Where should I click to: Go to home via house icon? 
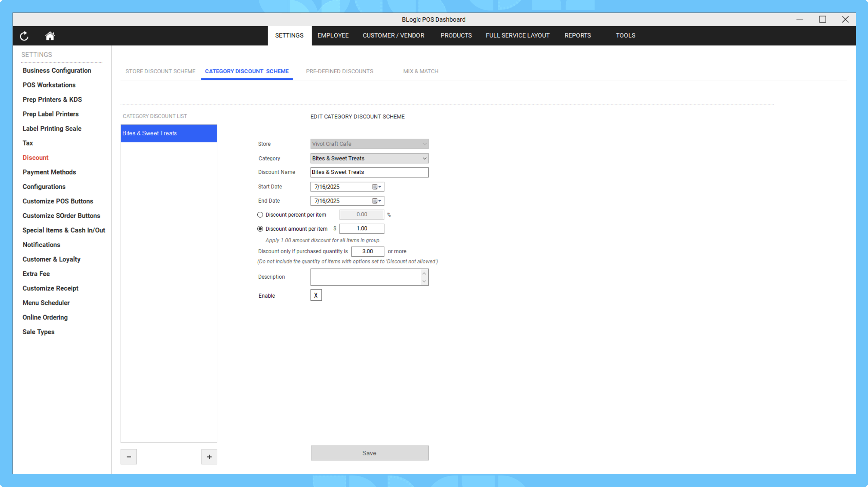click(50, 36)
